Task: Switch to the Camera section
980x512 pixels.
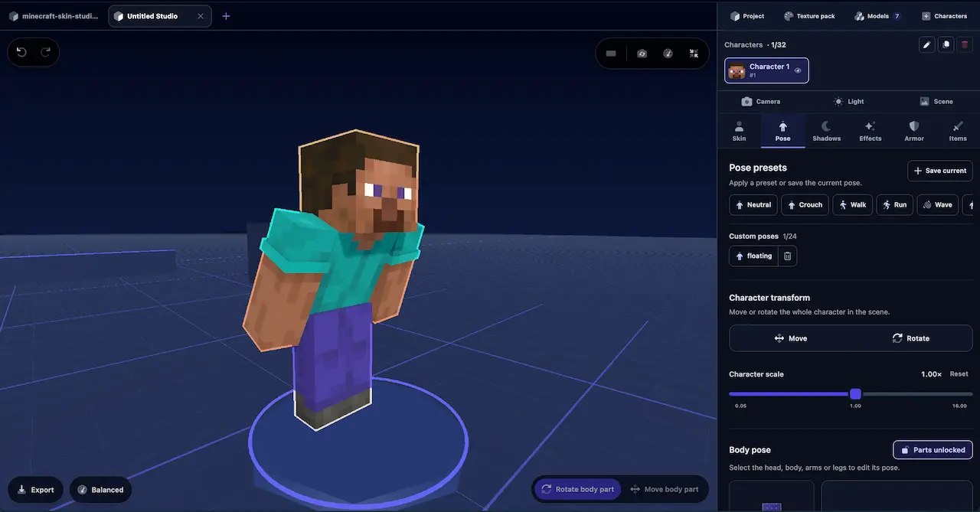Action: coord(761,101)
